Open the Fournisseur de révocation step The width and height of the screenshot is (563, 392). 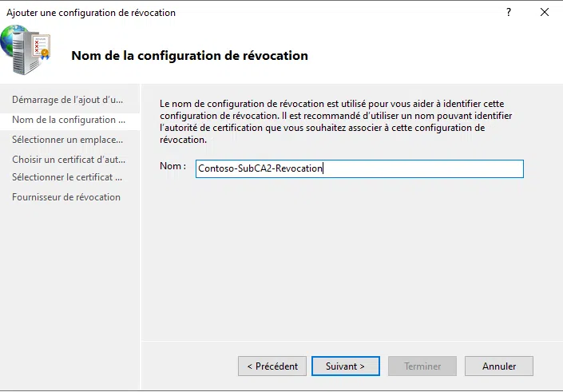[66, 197]
